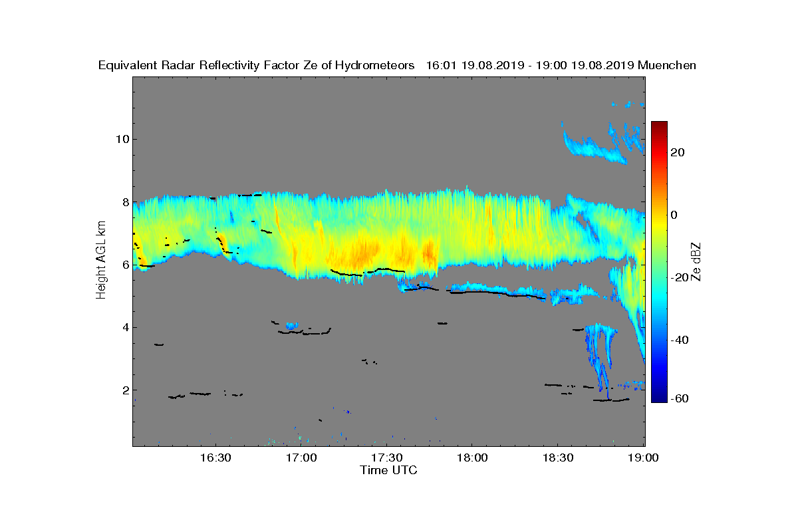
Task: Click the '18:00' time axis label
Action: click(471, 458)
